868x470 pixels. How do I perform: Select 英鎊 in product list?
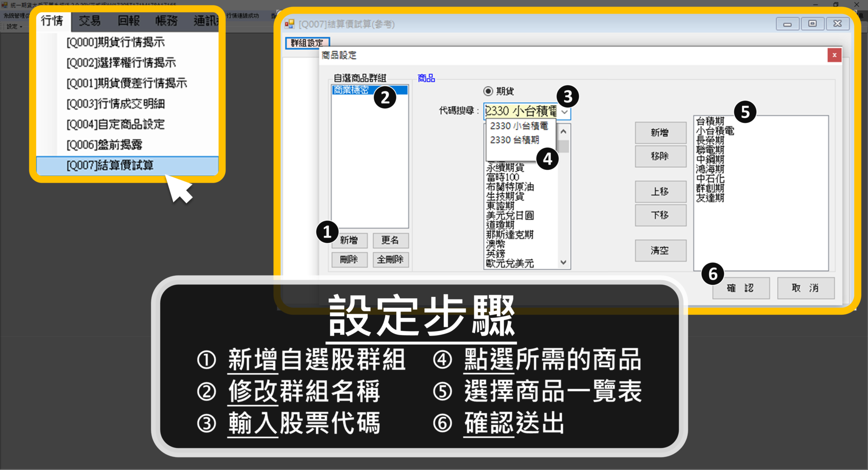pyautogui.click(x=496, y=254)
